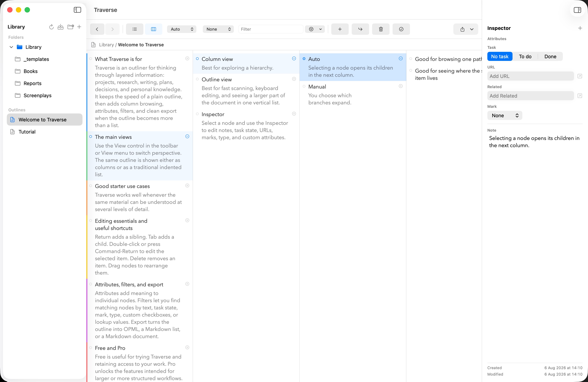The width and height of the screenshot is (588, 382).
Task: Delete the selected node with the trash icon
Action: tap(381, 29)
